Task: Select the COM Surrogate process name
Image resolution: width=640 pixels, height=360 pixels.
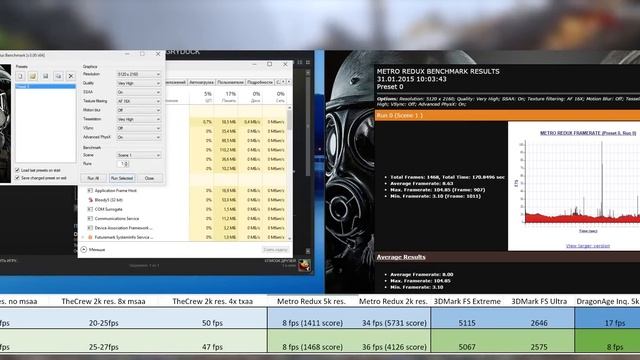Action: (109, 209)
